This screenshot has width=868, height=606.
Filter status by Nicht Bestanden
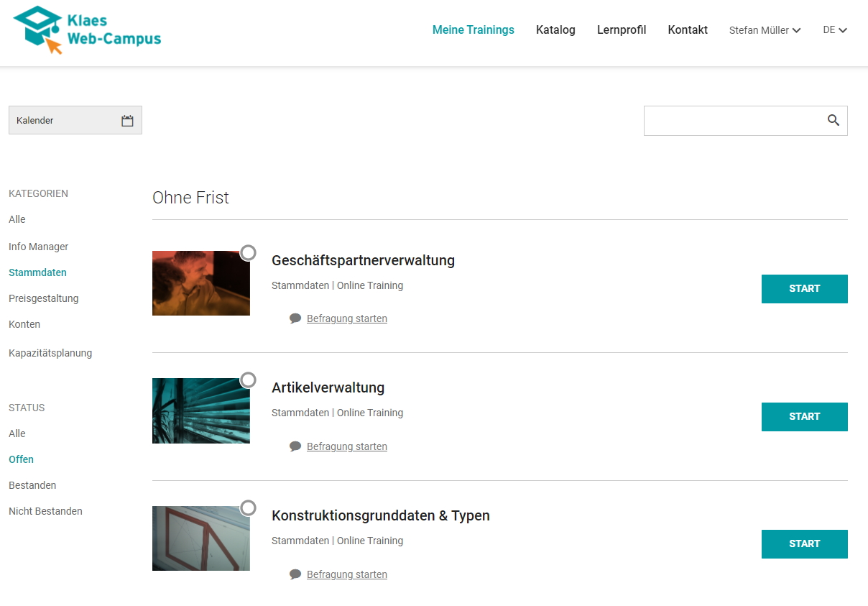click(x=45, y=511)
